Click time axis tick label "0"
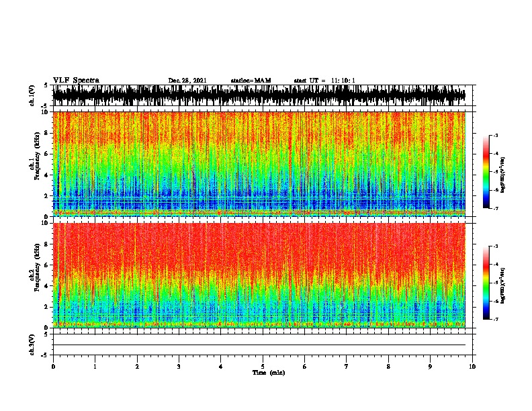Image resolution: width=532 pixels, height=411 pixels. coord(53,367)
